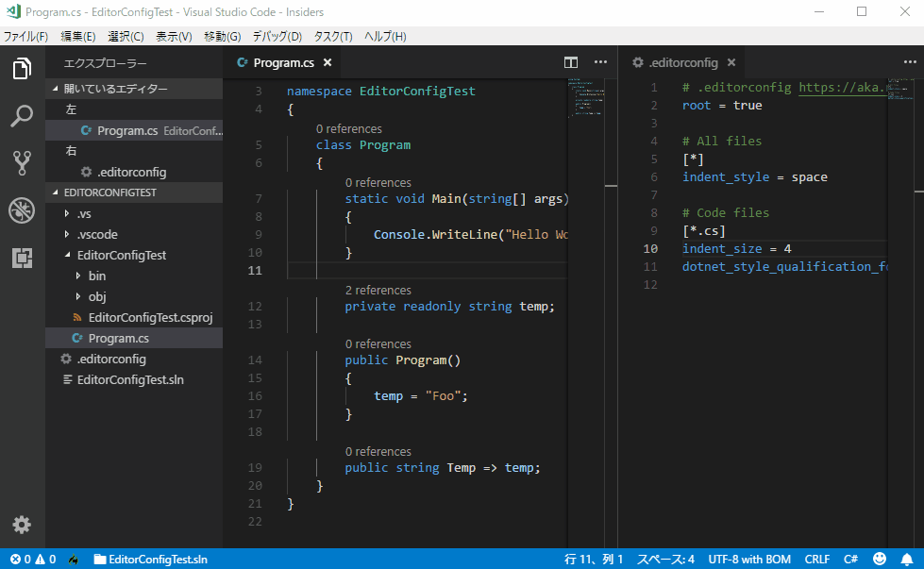The image size is (924, 569).
Task: Click the 'namespace EditorConfigTest' code line
Action: (380, 92)
